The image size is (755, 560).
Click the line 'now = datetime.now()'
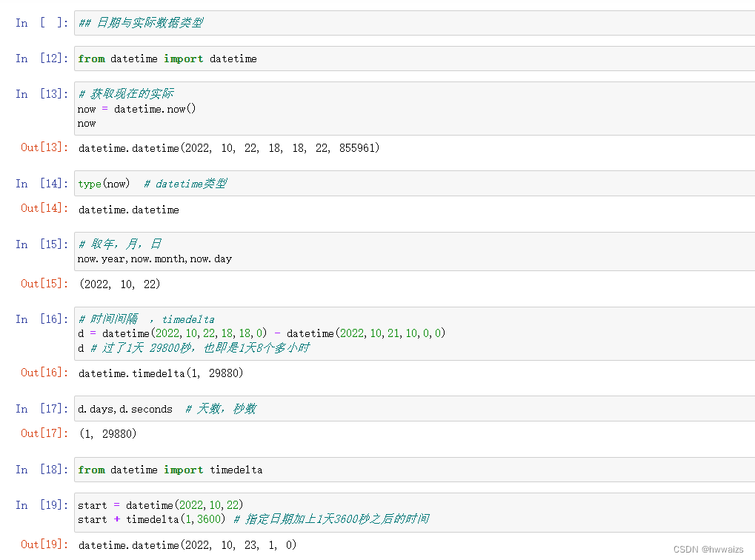137,109
